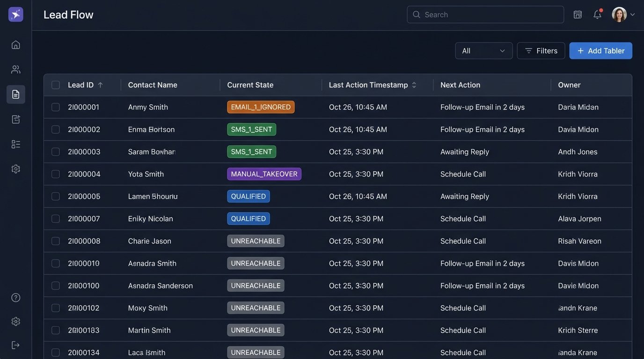Go to the Home page icon
This screenshot has height=359, width=644.
click(x=16, y=45)
